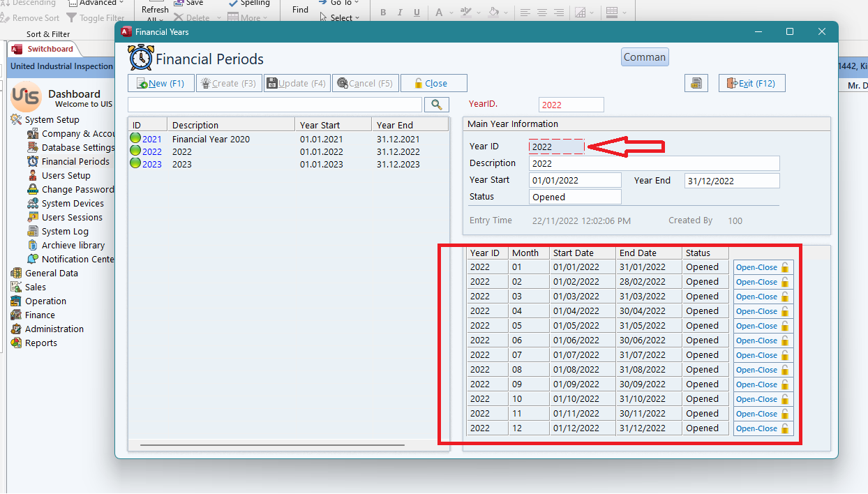The width and height of the screenshot is (868, 494).
Task: Click the System Log icon
Action: pos(33,232)
